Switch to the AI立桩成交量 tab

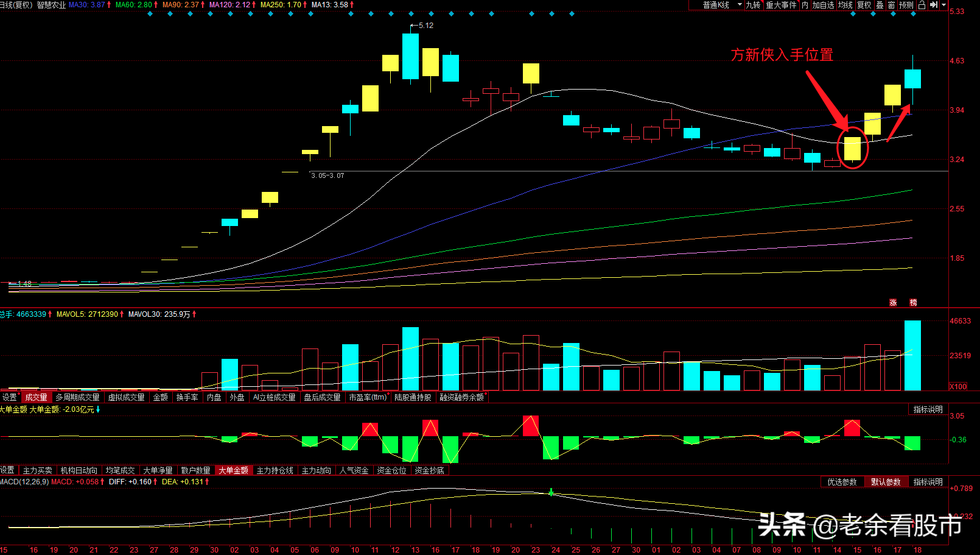click(274, 397)
